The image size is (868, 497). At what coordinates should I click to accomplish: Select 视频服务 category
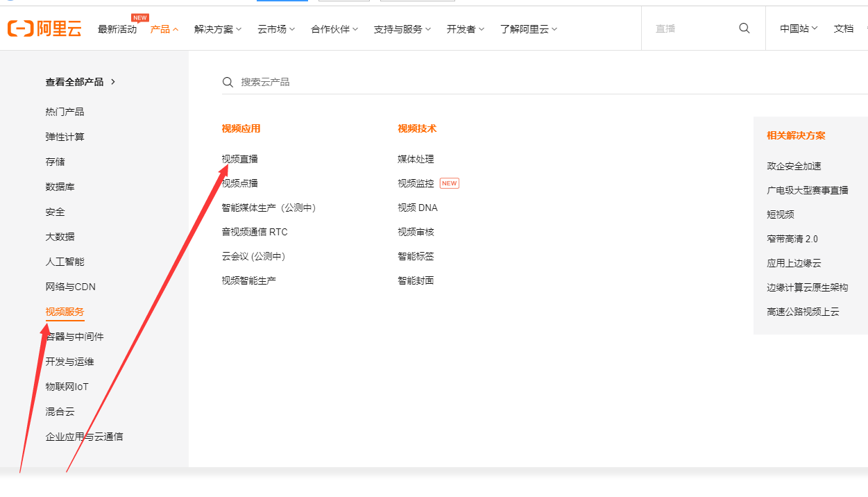click(65, 312)
